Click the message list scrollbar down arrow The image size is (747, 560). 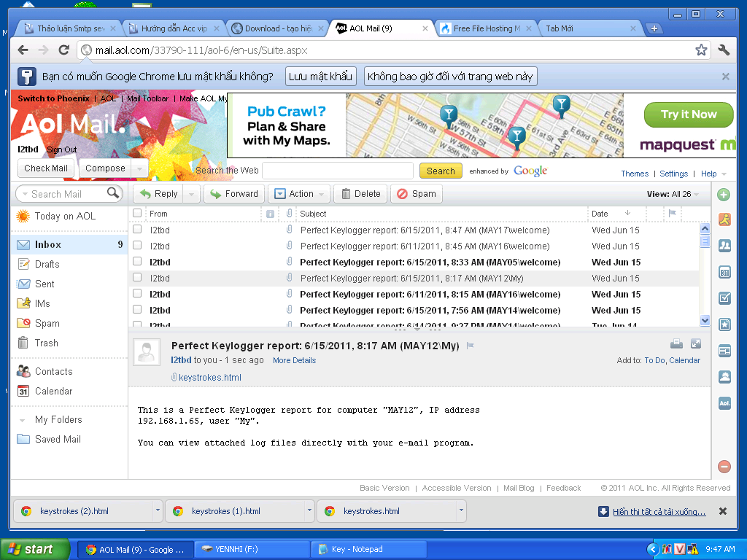tap(705, 321)
